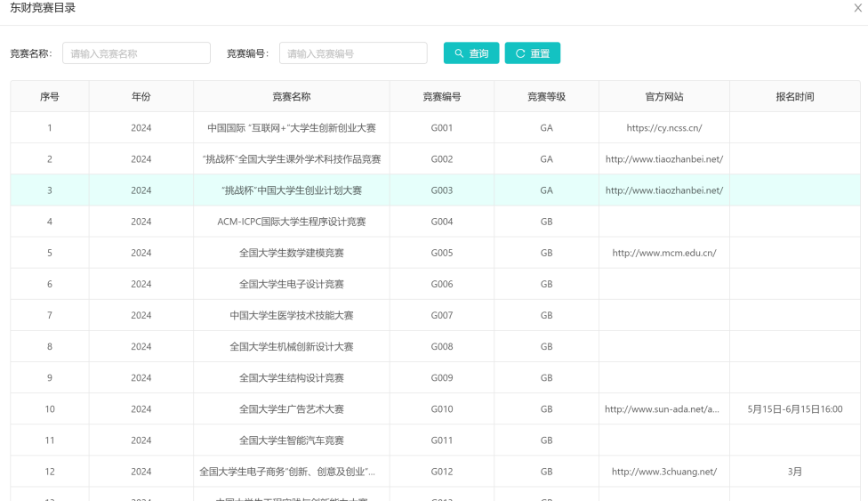The height and width of the screenshot is (501, 868).
Task: Click the http://www.mcm.edu.cn/ cell
Action: [664, 253]
